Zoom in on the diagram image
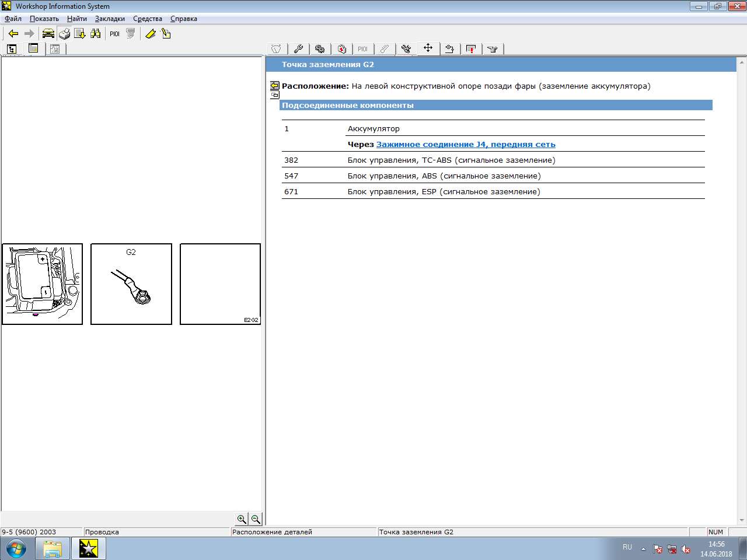747x560 pixels. coord(242,519)
